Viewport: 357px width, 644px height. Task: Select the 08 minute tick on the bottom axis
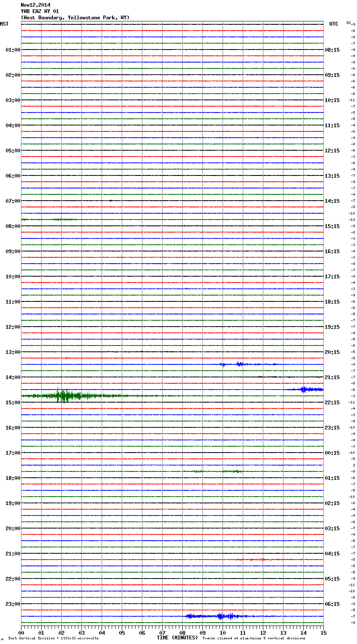pyautogui.click(x=182, y=633)
